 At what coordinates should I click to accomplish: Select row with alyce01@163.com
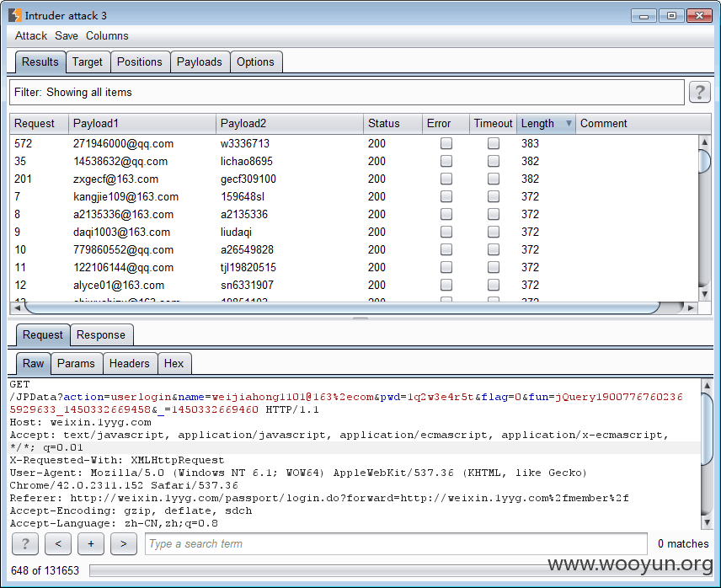[x=354, y=285]
